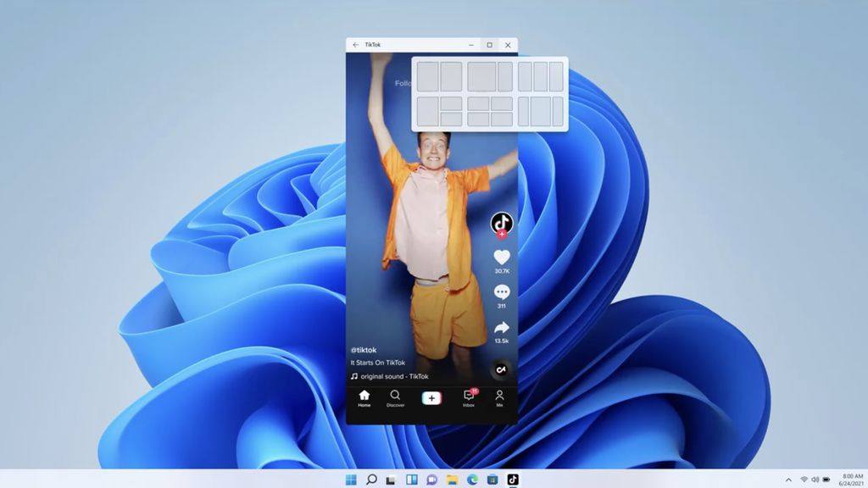Launch the TikTok app from the taskbar
This screenshot has height=488, width=868.
(514, 479)
